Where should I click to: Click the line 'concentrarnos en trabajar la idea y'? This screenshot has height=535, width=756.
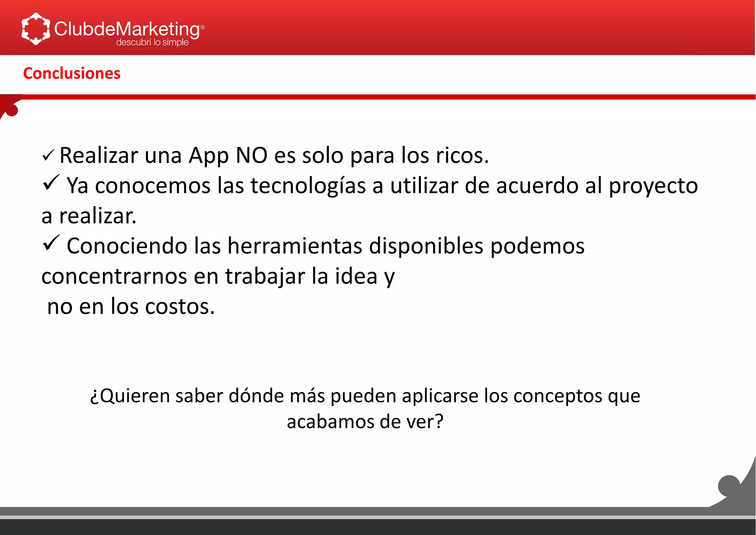pyautogui.click(x=218, y=277)
